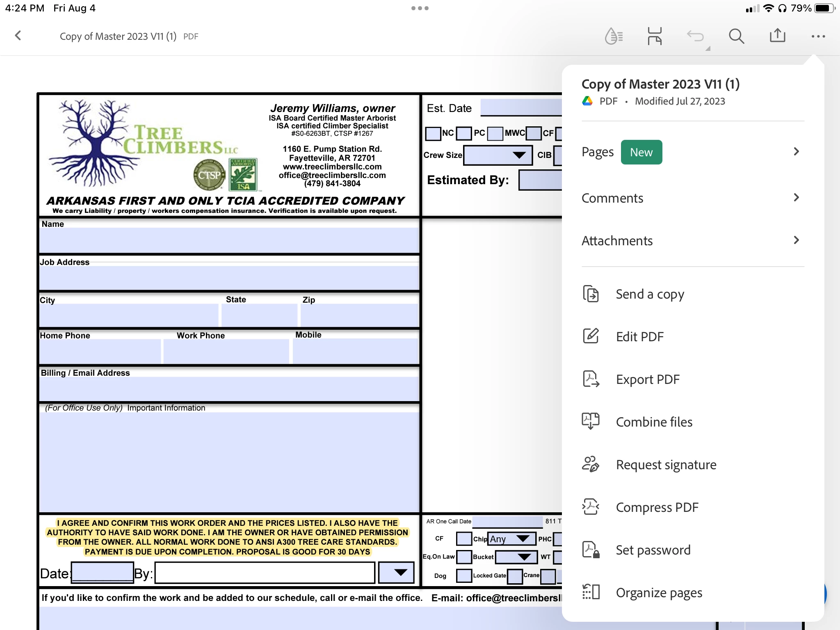The height and width of the screenshot is (630, 840).
Task: Toggle the PC checkbox
Action: pyautogui.click(x=464, y=133)
